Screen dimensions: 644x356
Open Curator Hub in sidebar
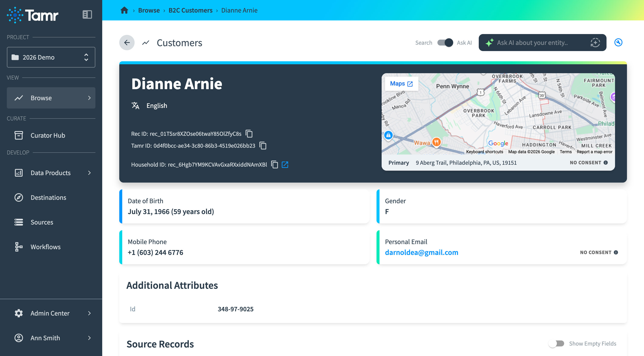(48, 135)
